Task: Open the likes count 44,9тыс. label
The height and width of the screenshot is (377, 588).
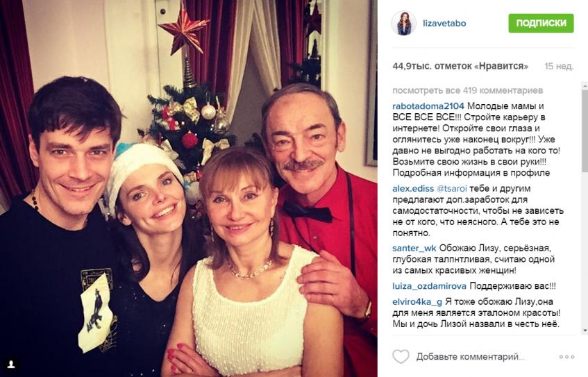Action: pyautogui.click(x=460, y=67)
